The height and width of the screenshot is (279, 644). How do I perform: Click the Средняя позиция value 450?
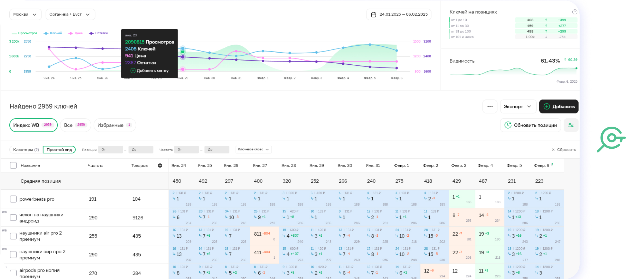177,181
